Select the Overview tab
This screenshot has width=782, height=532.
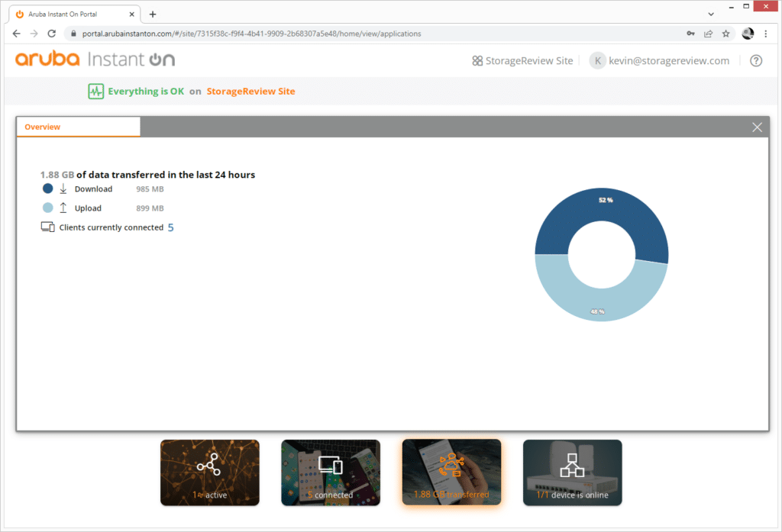[79, 127]
